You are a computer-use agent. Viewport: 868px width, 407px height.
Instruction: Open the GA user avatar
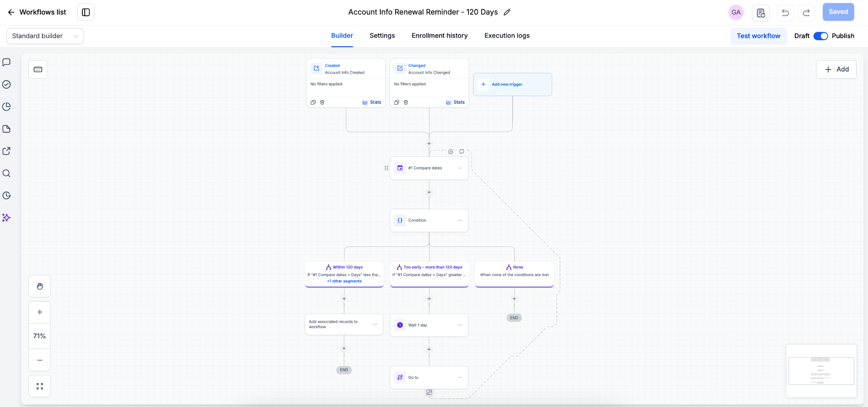(x=736, y=12)
